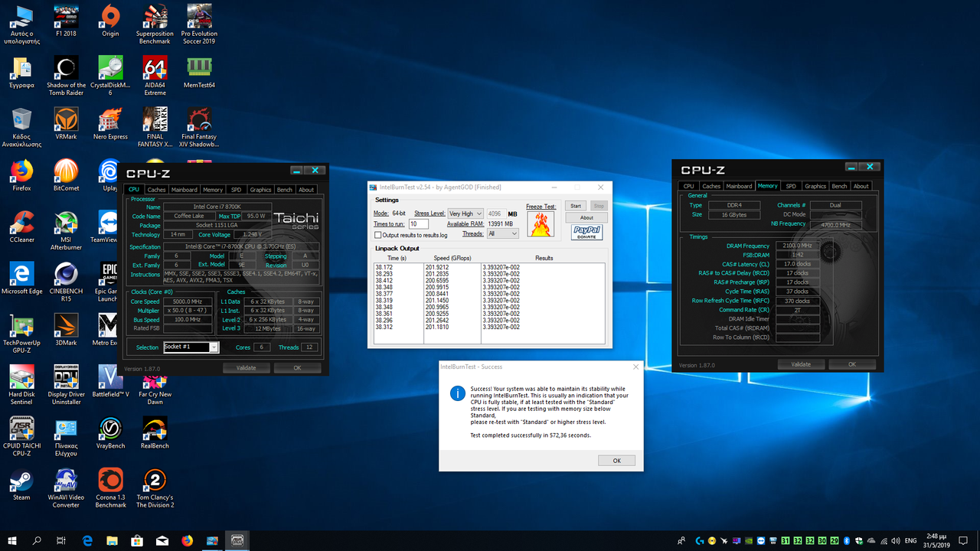Select the CCleaner desktop icon
Image resolution: width=980 pixels, height=551 pixels.
point(21,227)
